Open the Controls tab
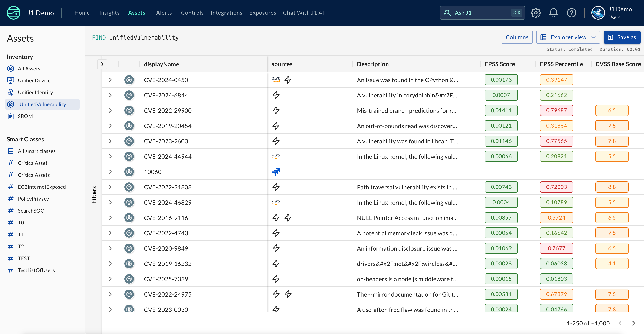The height and width of the screenshot is (334, 644). click(x=192, y=13)
